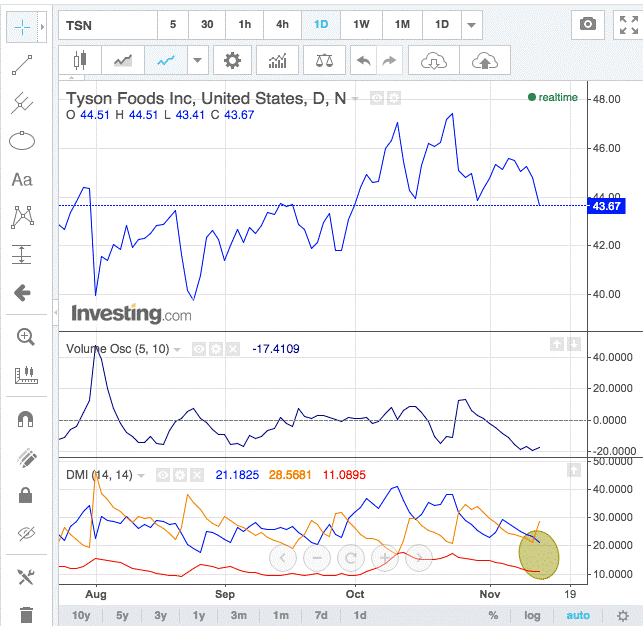Hide the Volume Osc indicator

tap(199, 349)
